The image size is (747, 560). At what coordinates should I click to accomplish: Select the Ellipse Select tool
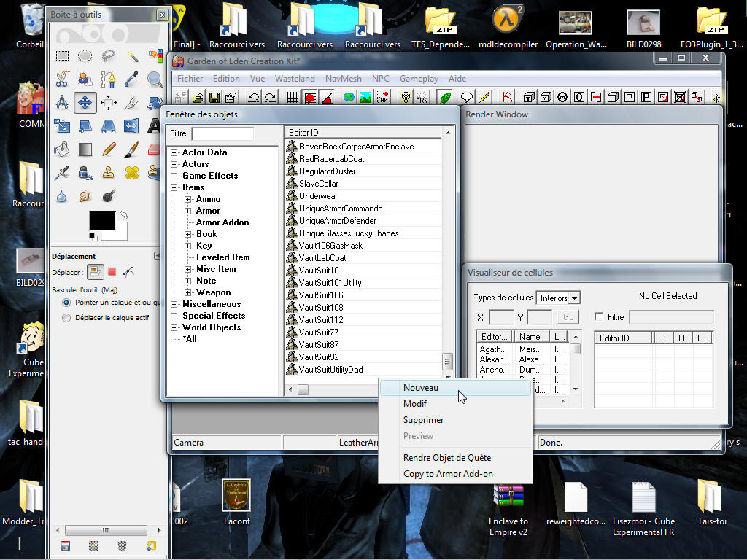tap(85, 56)
